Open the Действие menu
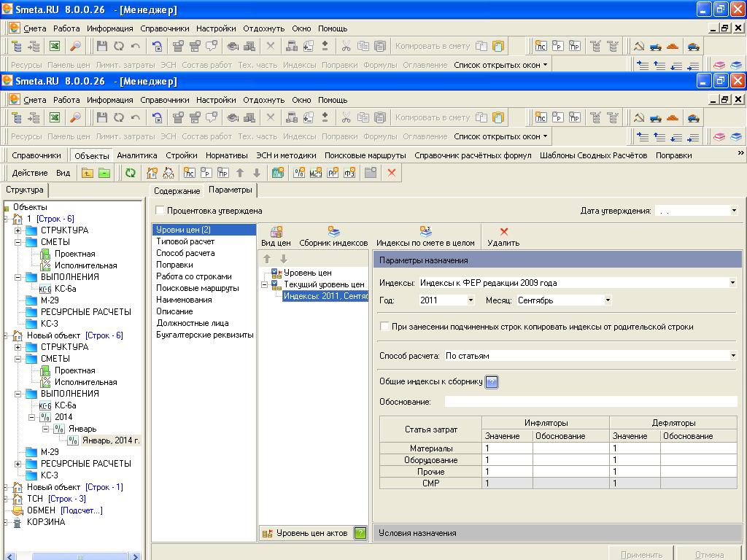The height and width of the screenshot is (560, 747). click(x=30, y=173)
